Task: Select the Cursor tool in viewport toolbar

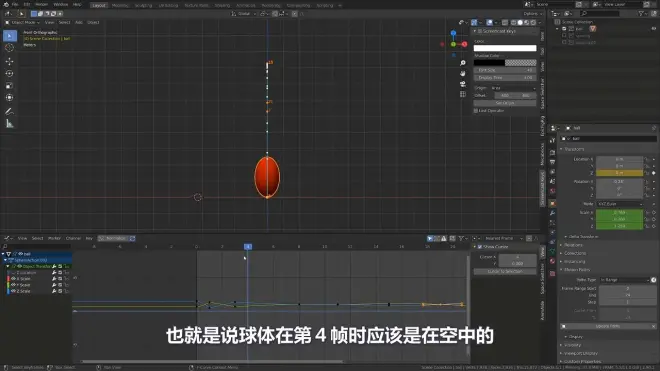Action: point(9,48)
